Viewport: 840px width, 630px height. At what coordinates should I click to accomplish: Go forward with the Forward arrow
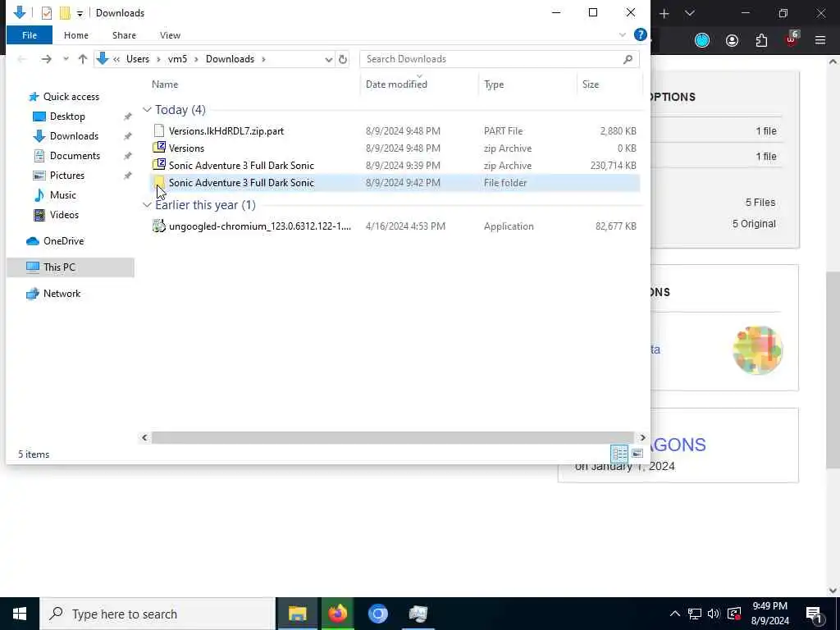click(47, 59)
